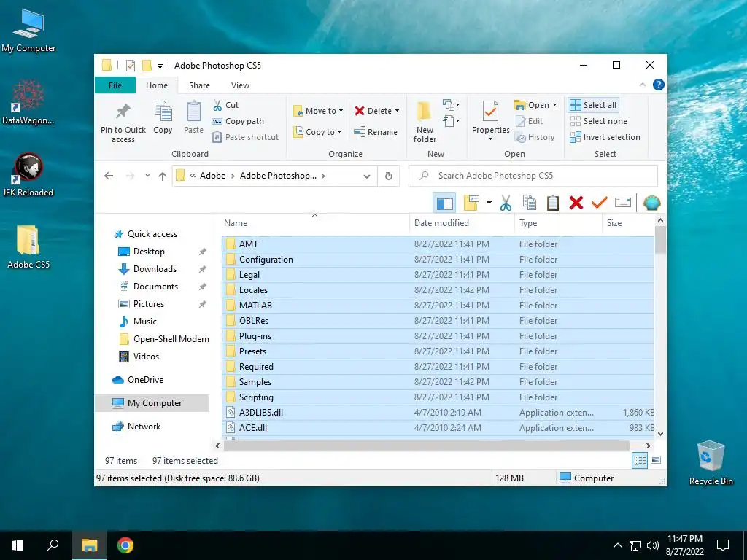
Task: Click the Properties checkmark icon in ribbon
Action: [491, 112]
